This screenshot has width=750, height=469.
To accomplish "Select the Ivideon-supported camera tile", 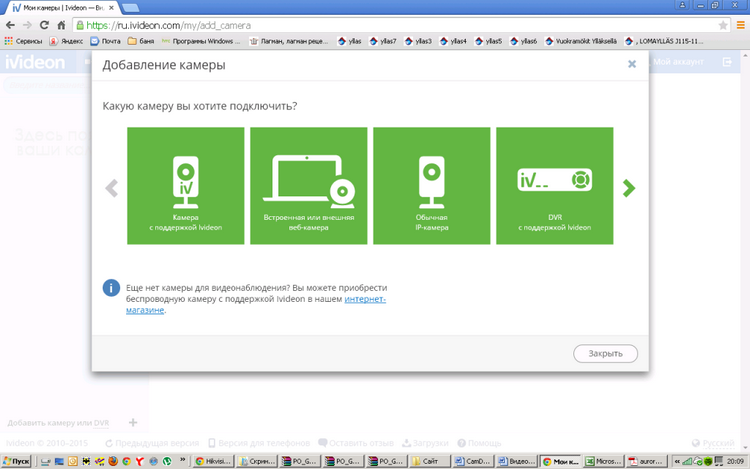I will click(x=186, y=185).
